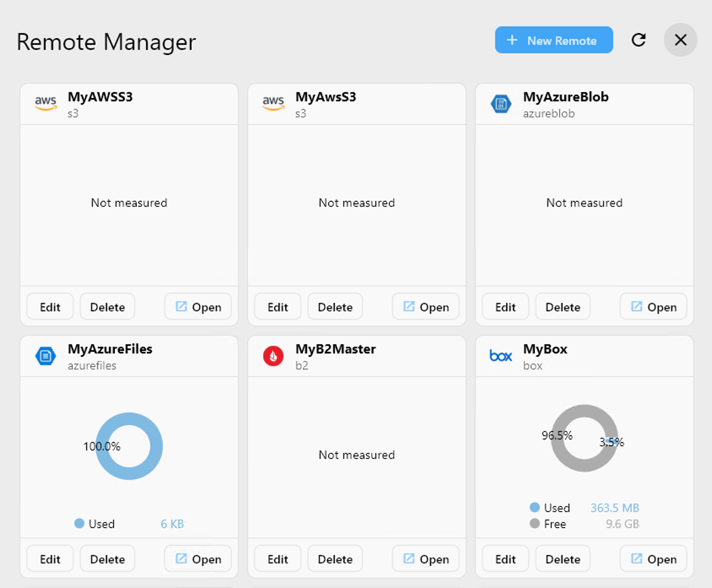Select the Amazon S3 icon on MyAwsS3
The width and height of the screenshot is (712, 588).
(x=273, y=103)
